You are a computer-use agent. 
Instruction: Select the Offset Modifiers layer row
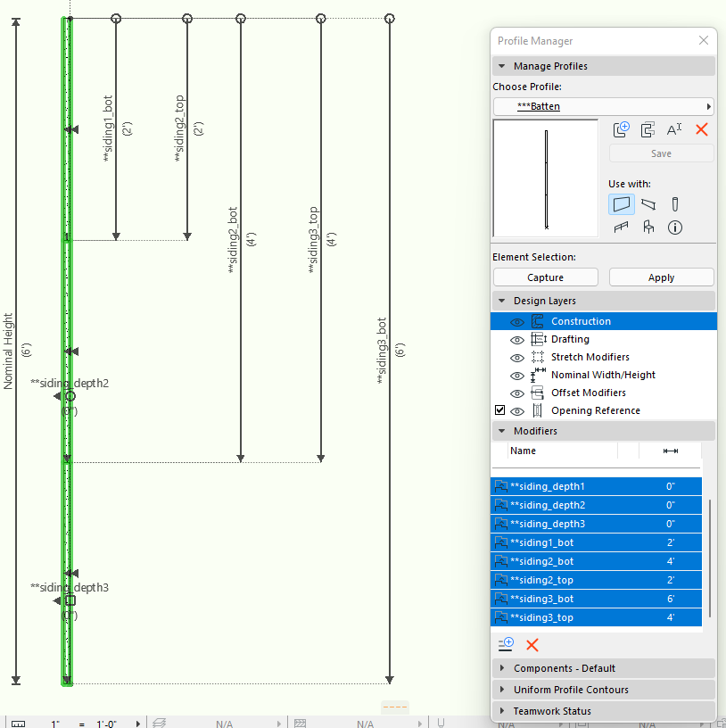point(604,393)
